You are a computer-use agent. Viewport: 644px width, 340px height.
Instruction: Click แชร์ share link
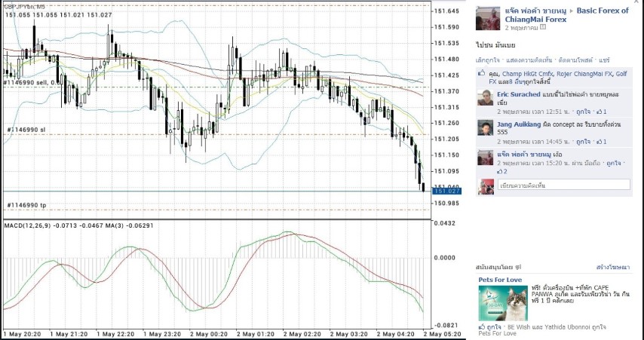pyautogui.click(x=604, y=60)
